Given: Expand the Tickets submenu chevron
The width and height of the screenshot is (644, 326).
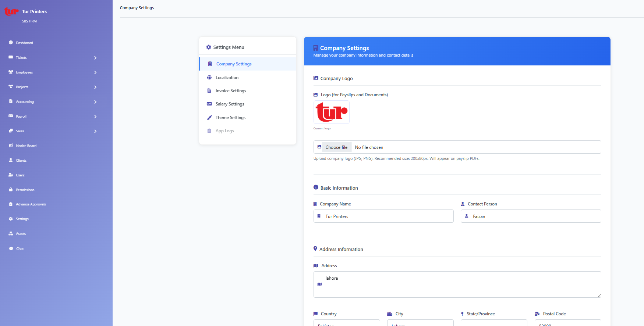Looking at the screenshot, I should click(95, 58).
